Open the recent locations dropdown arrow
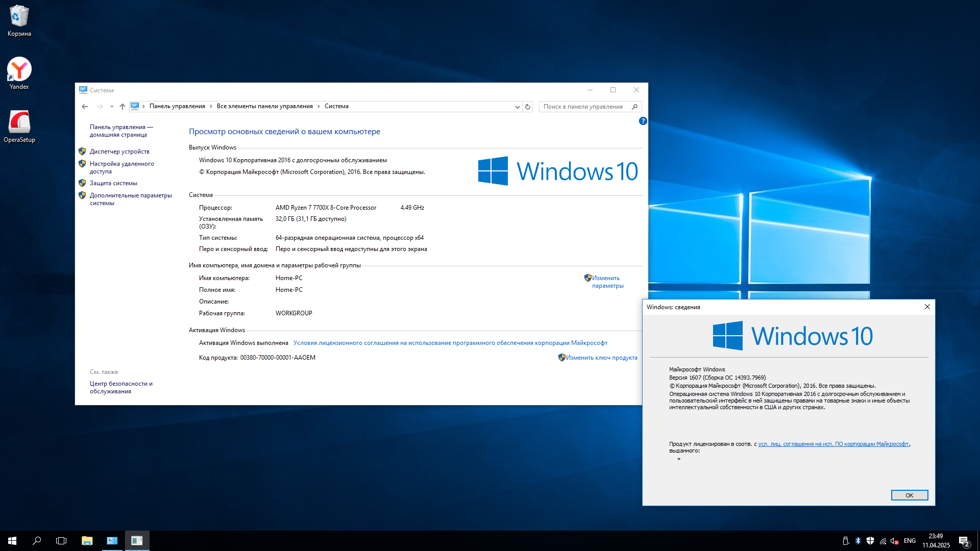 click(x=112, y=107)
